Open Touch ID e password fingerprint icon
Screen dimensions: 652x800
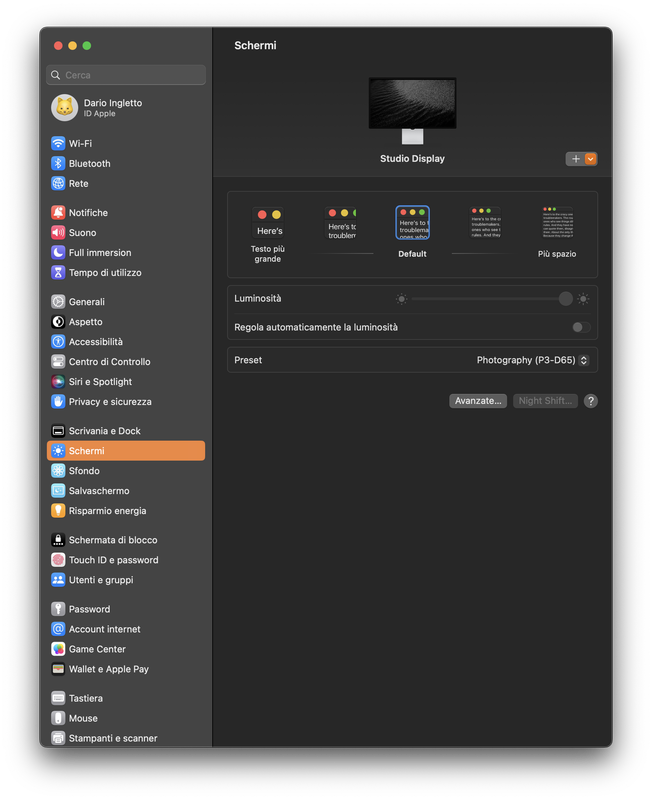58,560
